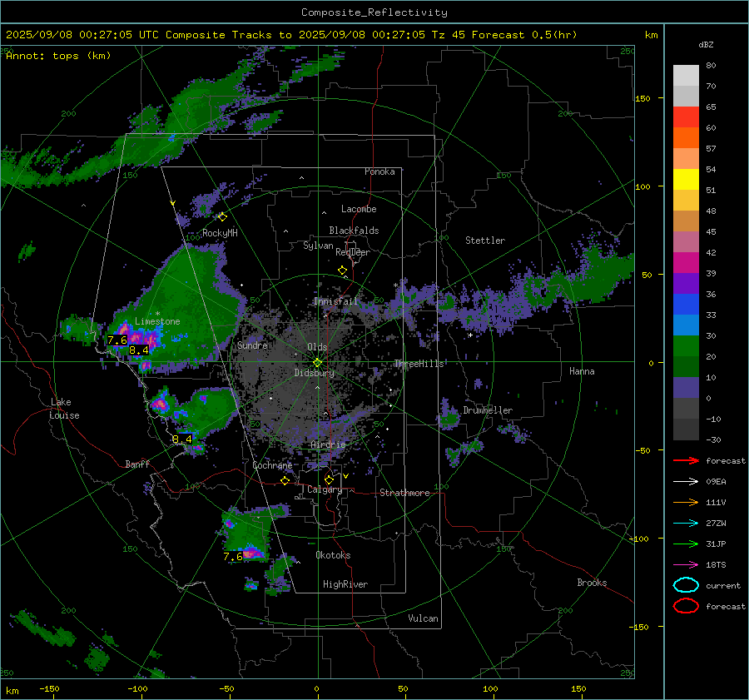The image size is (749, 700).
Task: Click the Lacombe place label
Action: point(359,209)
